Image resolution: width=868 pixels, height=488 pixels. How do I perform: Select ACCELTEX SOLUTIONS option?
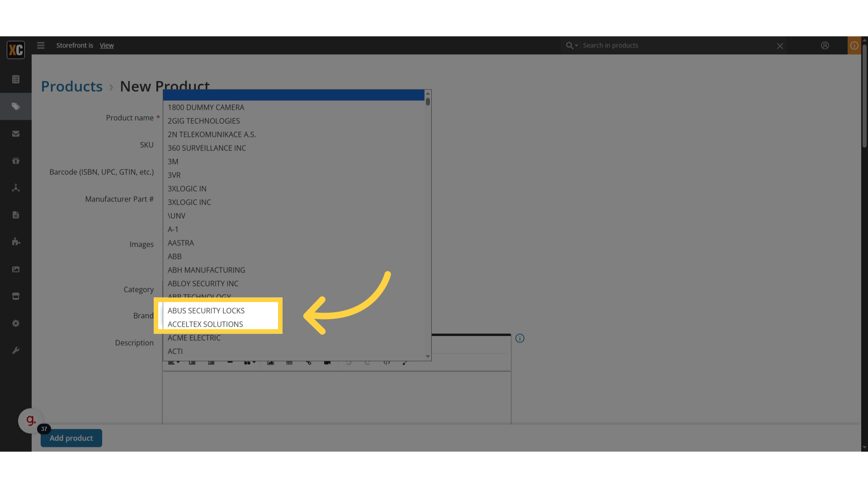[x=294, y=324]
